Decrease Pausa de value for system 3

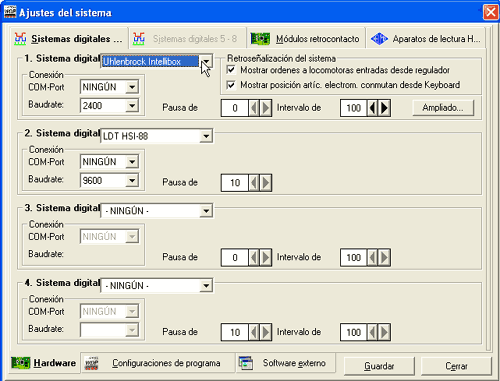click(254, 257)
